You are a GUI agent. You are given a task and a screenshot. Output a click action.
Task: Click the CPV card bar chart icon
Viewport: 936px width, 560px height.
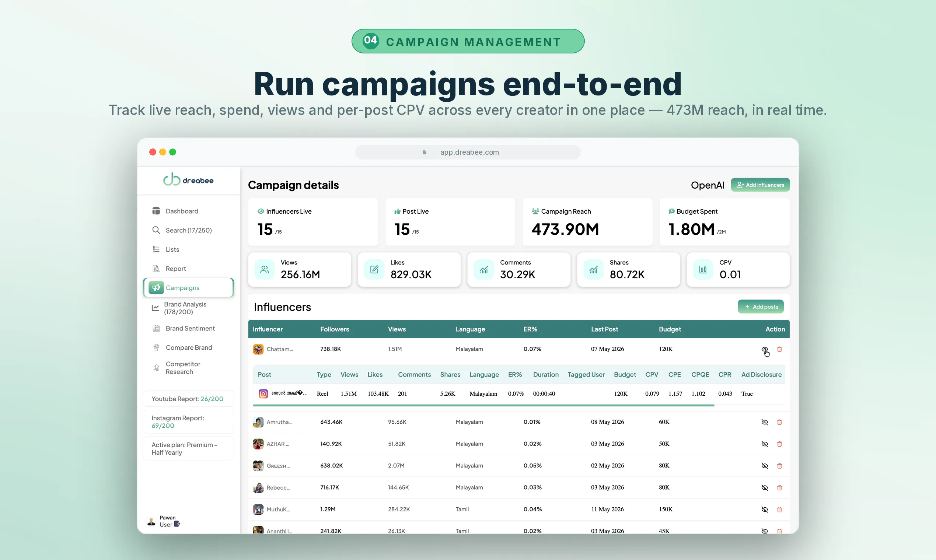[703, 269]
